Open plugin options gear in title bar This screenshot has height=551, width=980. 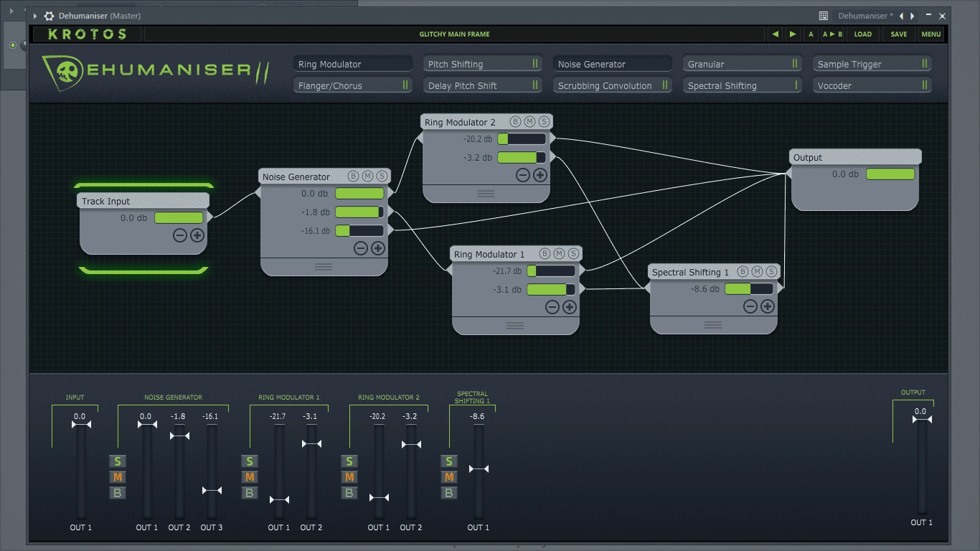pos(49,16)
